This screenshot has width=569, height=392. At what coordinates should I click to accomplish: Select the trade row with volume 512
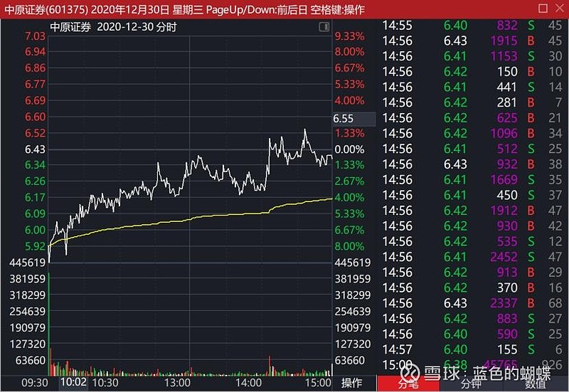click(472, 149)
